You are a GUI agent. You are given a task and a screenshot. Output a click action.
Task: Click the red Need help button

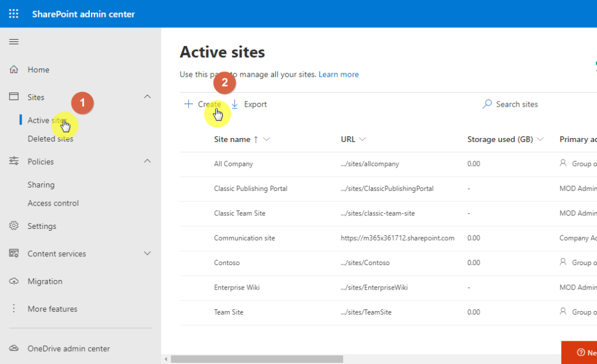tap(579, 352)
